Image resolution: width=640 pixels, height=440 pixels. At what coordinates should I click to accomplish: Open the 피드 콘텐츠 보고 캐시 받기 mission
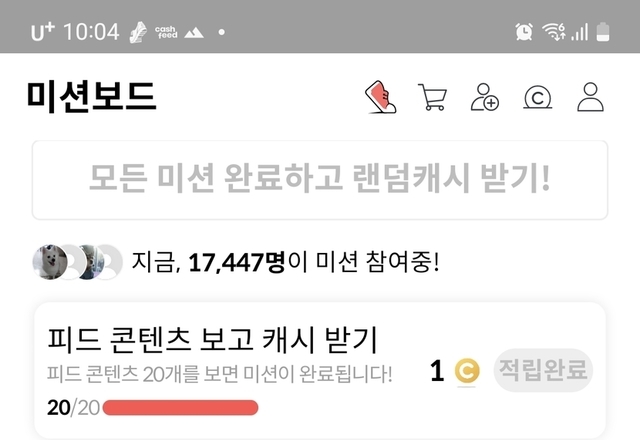320,371
